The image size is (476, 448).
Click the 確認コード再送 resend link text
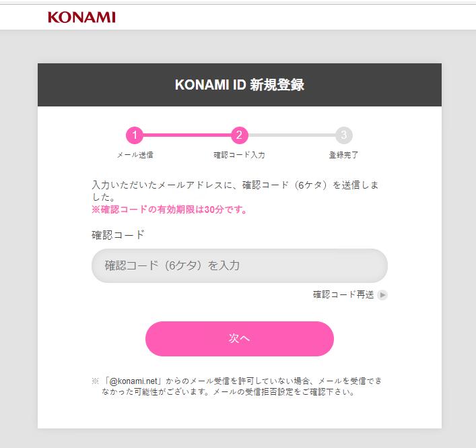343,295
